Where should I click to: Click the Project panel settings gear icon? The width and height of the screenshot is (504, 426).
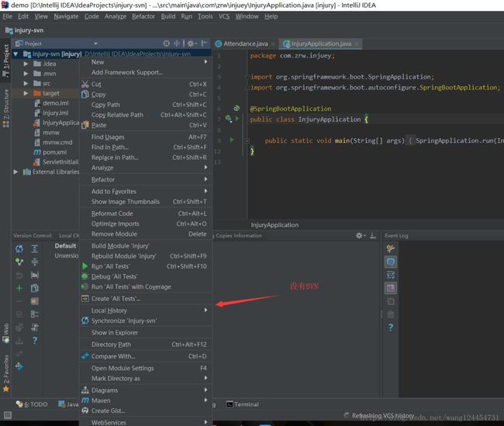tap(191, 43)
